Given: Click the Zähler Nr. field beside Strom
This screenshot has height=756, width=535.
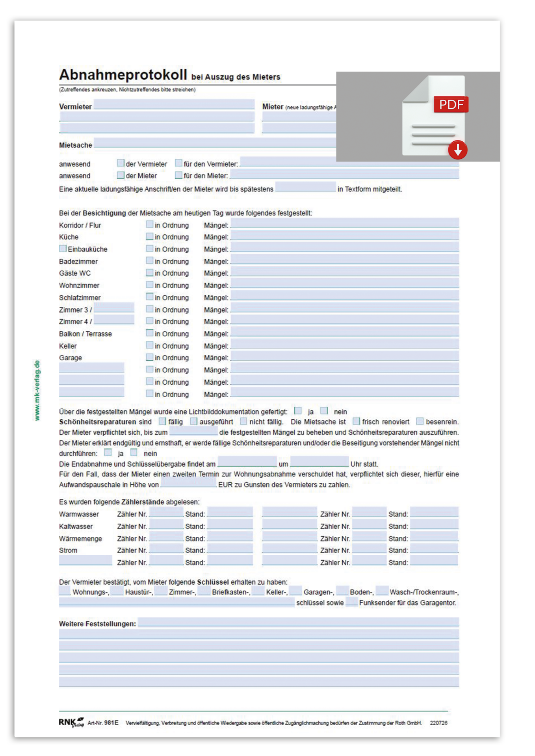Looking at the screenshot, I should (x=166, y=548).
